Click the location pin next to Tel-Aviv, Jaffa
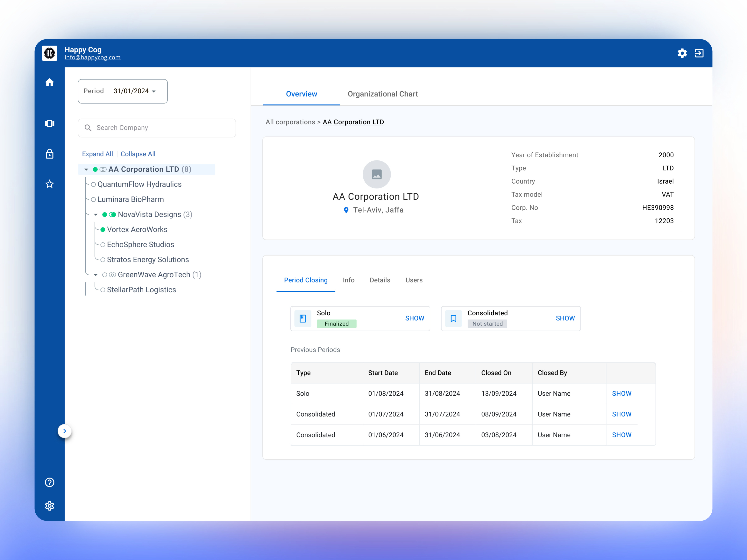The image size is (747, 560). [x=346, y=210]
